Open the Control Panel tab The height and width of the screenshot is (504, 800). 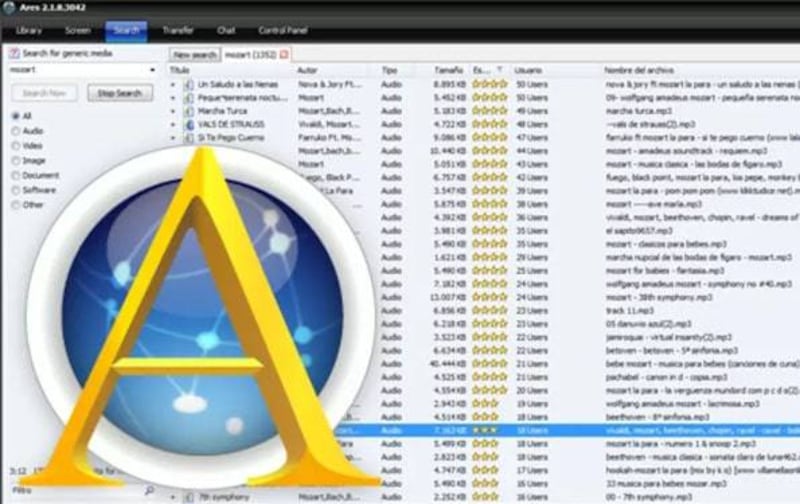pyautogui.click(x=283, y=31)
